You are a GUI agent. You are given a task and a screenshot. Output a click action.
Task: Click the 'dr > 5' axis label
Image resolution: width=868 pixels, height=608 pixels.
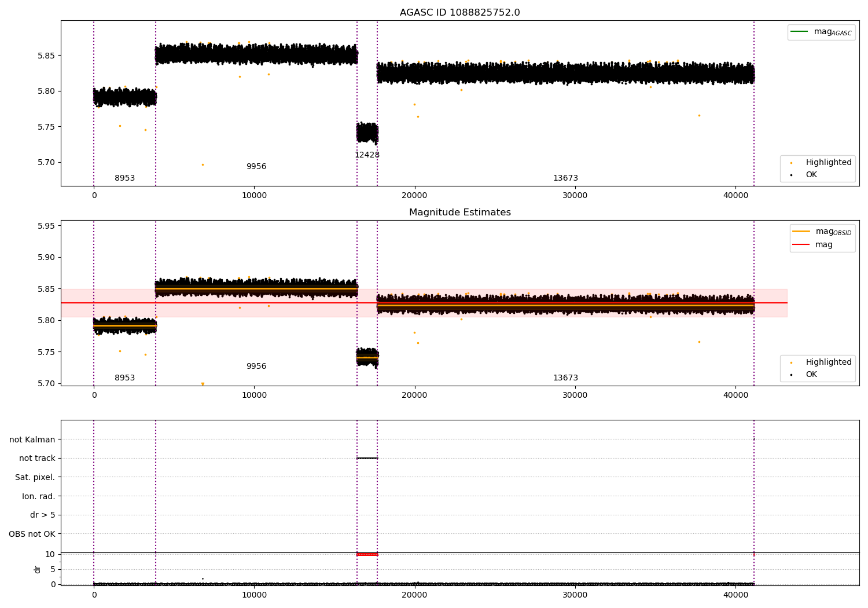43,515
